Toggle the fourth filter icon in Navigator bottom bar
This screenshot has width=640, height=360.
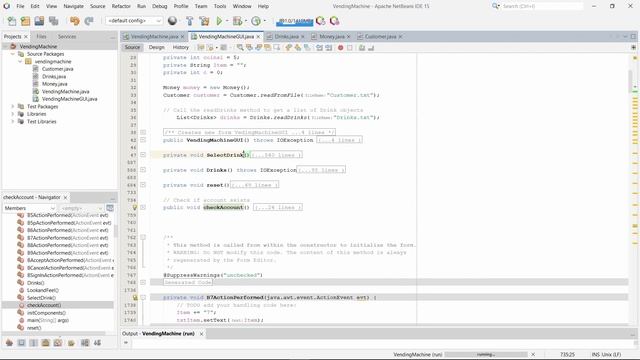coord(46,343)
